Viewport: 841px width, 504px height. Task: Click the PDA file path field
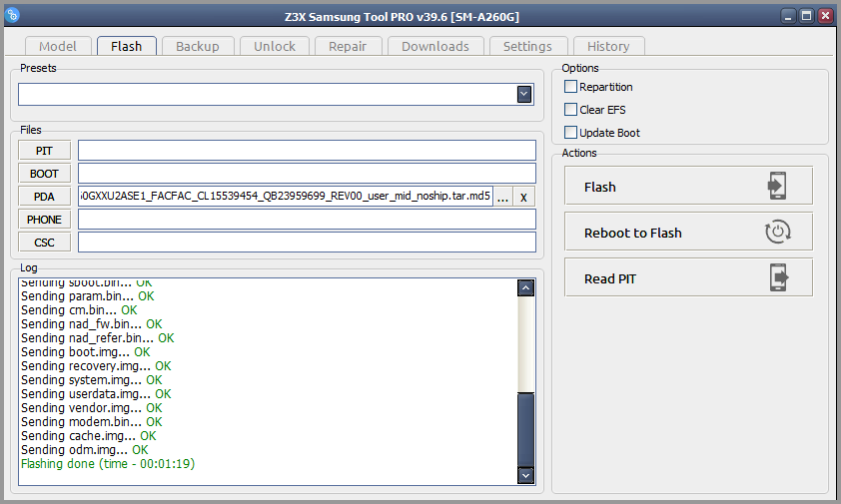pyautogui.click(x=286, y=197)
